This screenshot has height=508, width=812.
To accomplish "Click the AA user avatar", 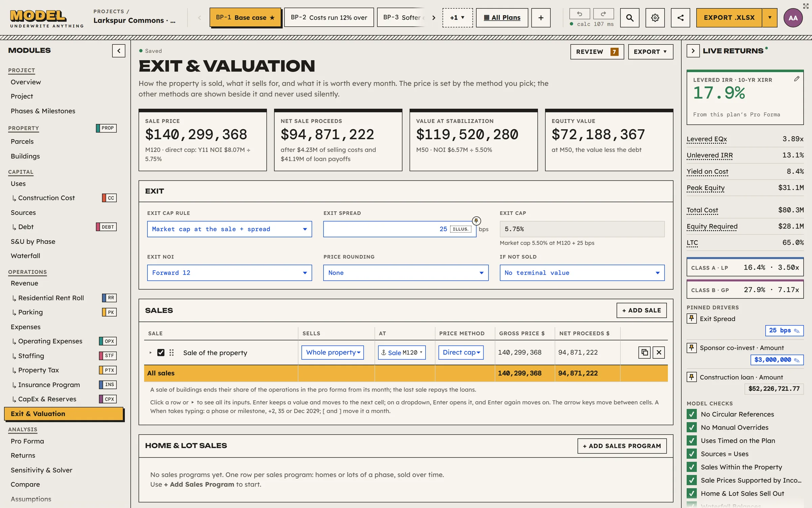I will click(793, 18).
